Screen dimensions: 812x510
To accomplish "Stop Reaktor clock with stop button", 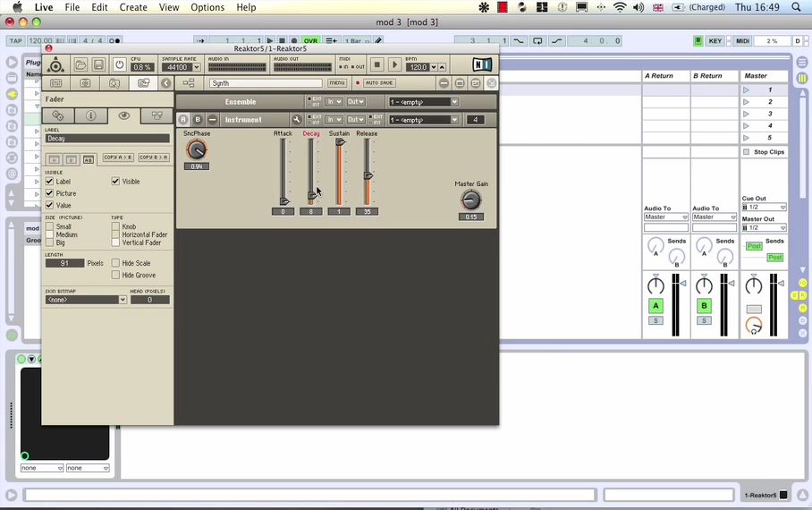I will pyautogui.click(x=377, y=64).
